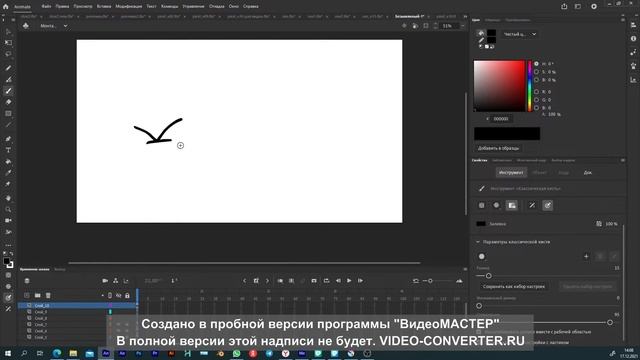The width and height of the screenshot is (640, 360).
Task: Click 'Добавить в образцы' button
Action: 498,148
